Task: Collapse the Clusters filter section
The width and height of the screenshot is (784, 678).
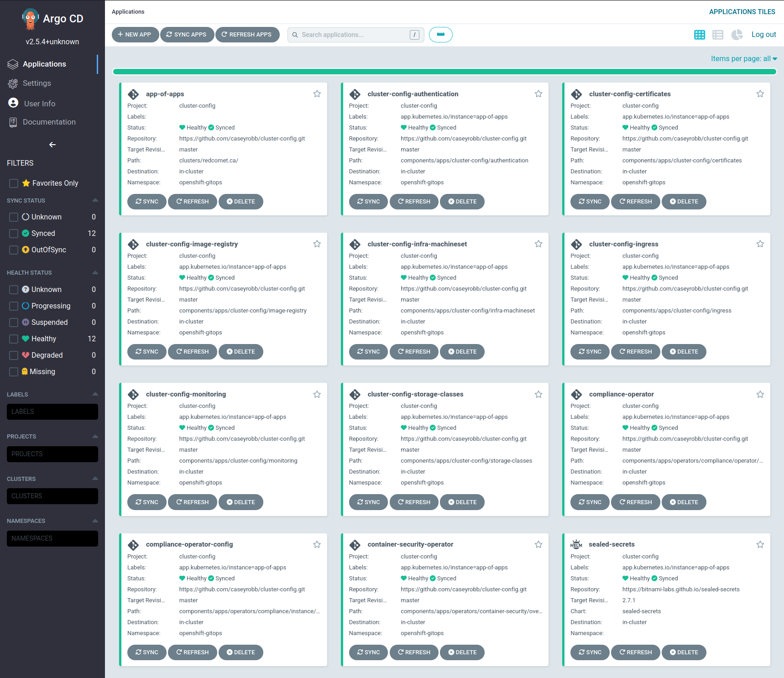Action: 95,479
